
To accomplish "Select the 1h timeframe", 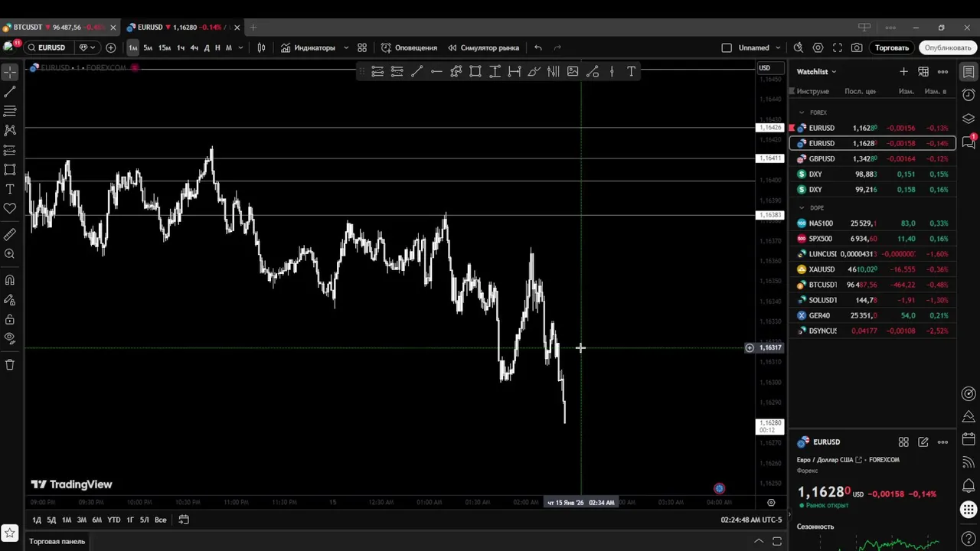I will coord(181,47).
